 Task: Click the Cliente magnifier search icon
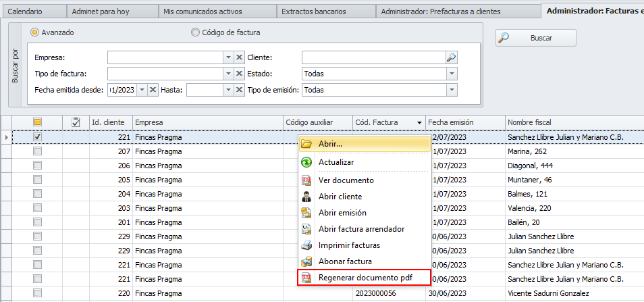tap(452, 58)
